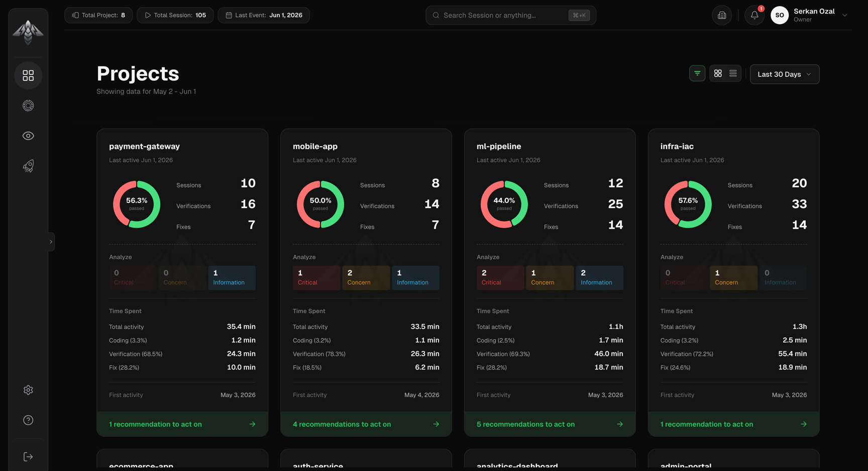
Task: Click the ⌘+K shortcut badge
Action: point(579,15)
